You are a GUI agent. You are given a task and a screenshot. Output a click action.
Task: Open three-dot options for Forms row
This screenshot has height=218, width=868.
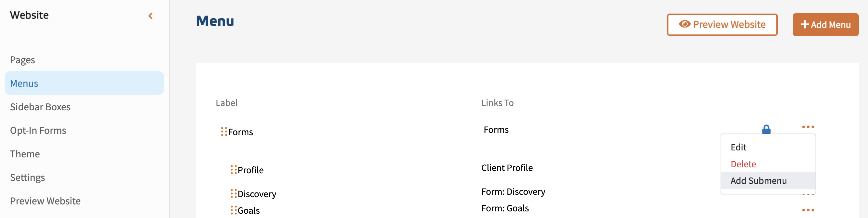click(808, 127)
